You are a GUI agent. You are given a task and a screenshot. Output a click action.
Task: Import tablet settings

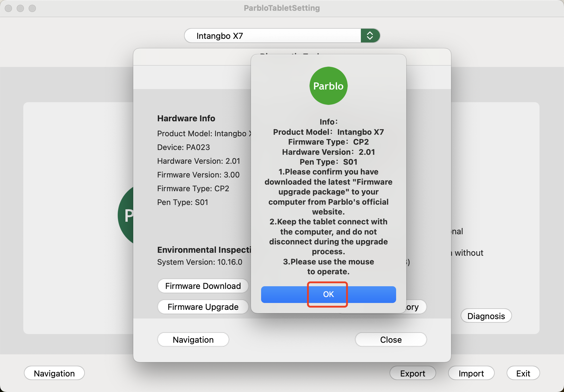pyautogui.click(x=471, y=373)
